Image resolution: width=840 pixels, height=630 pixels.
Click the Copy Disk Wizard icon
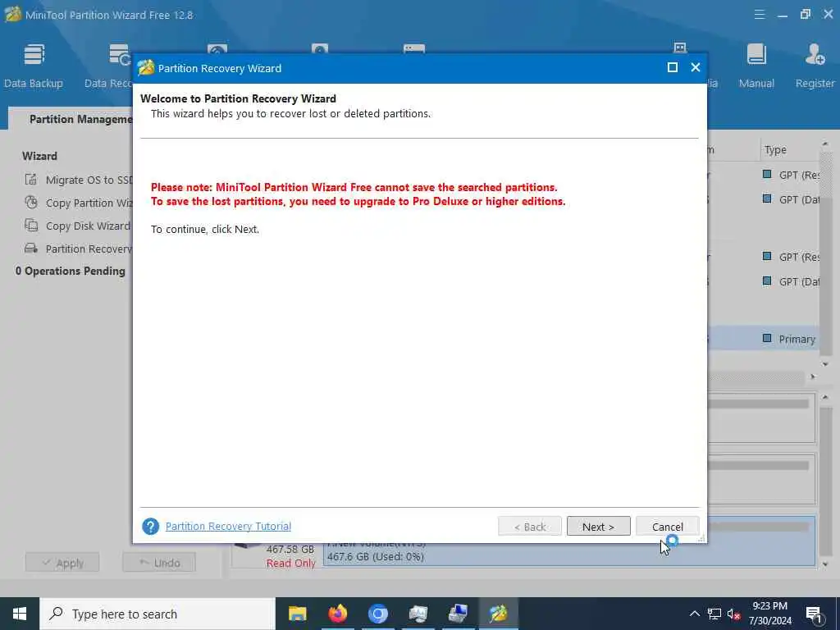pyautogui.click(x=31, y=226)
